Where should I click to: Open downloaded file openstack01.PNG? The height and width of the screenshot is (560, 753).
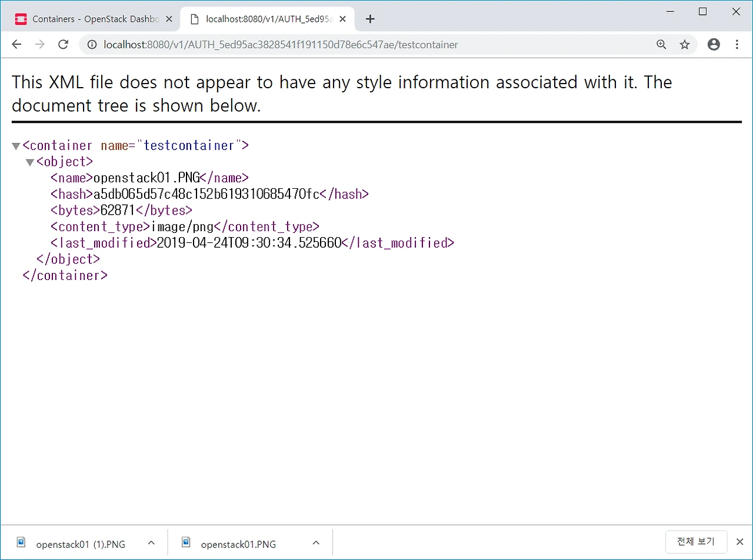coord(238,544)
